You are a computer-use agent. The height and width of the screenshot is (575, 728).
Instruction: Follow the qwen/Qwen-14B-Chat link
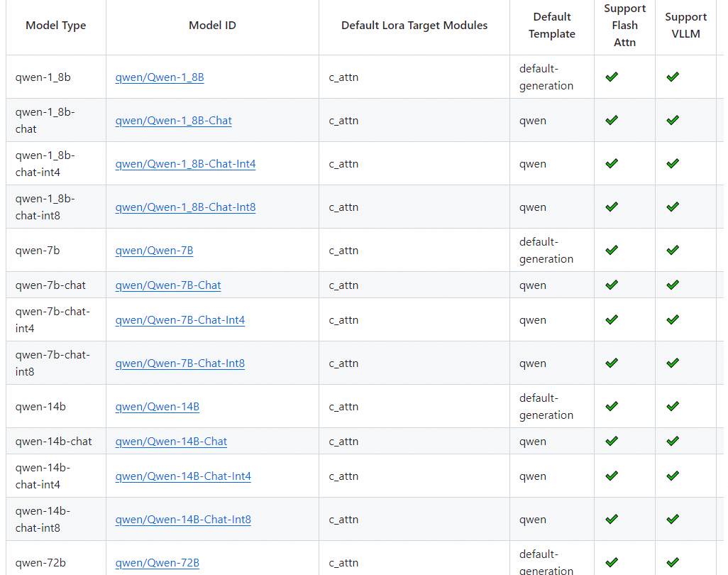(171, 442)
